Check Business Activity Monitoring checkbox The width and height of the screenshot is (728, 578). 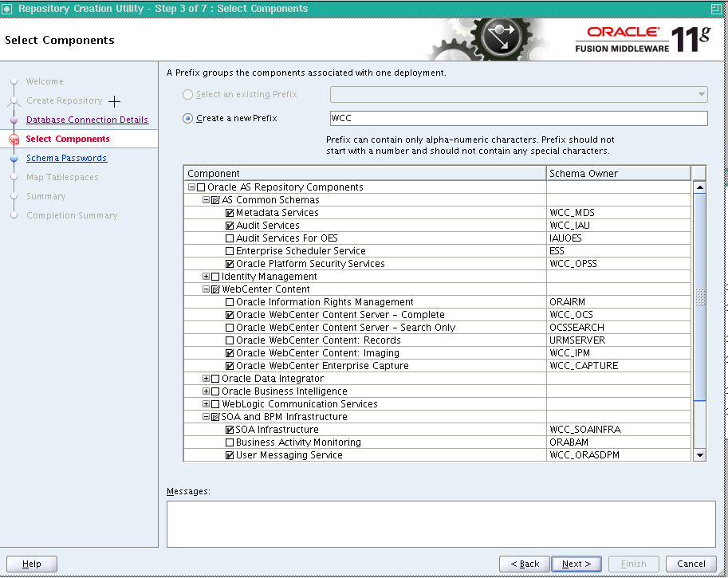[230, 442]
